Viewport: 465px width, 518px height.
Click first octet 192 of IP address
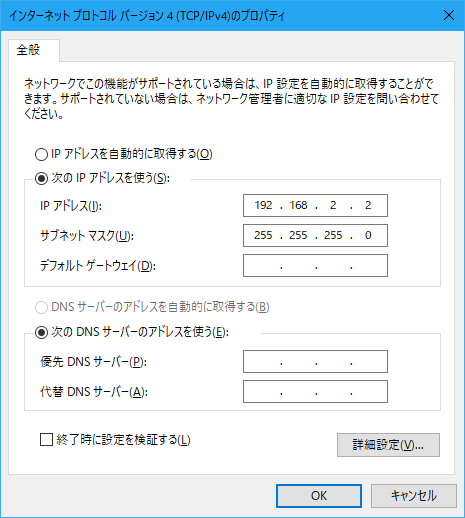click(x=263, y=205)
